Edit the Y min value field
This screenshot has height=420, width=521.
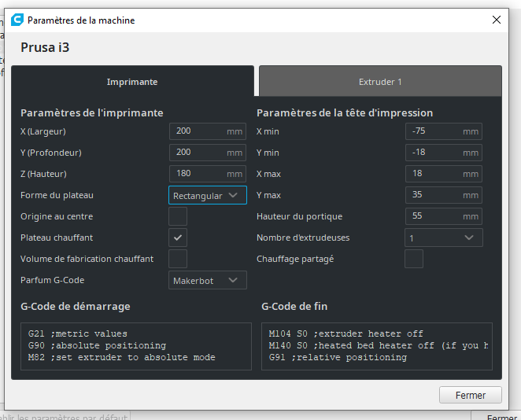[444, 153]
